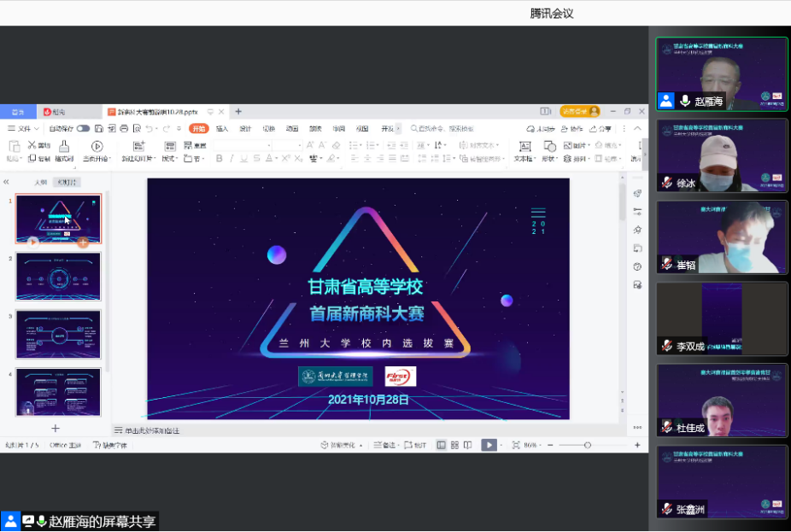Toggle 赵雁海's microphone in participant tile
This screenshot has height=532, width=791.
[684, 101]
